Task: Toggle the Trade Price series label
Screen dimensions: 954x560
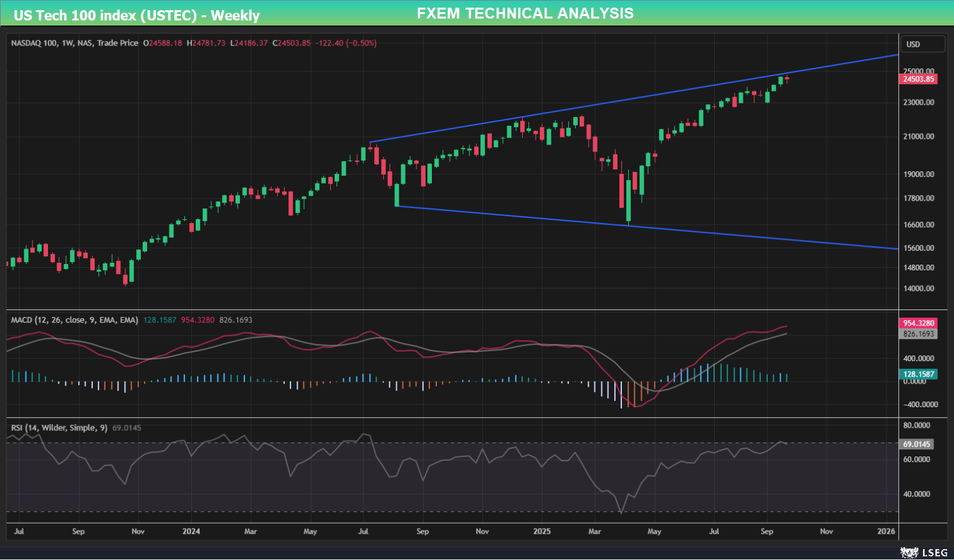Action: coord(117,43)
